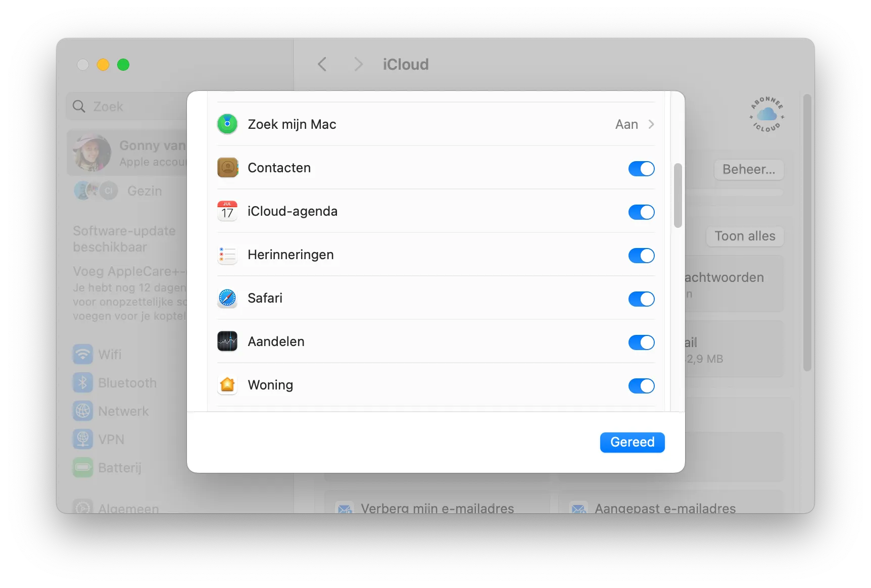
Task: Click the Beheer... button
Action: pyautogui.click(x=748, y=169)
